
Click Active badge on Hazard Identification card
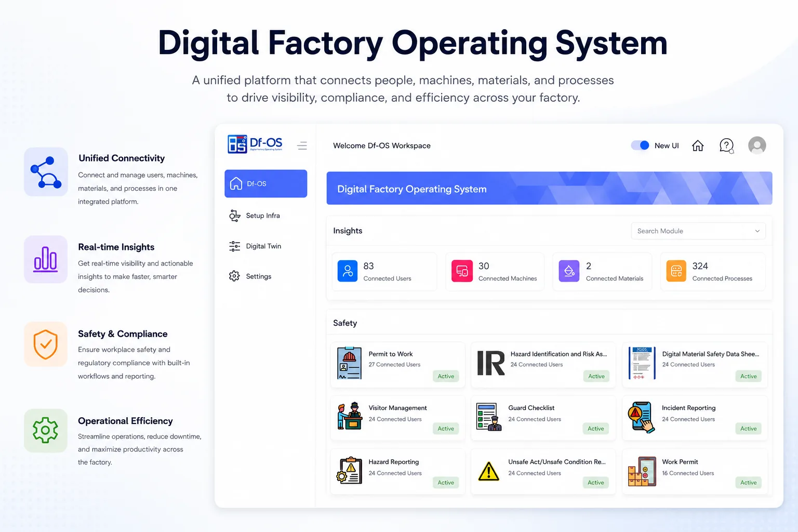point(596,376)
